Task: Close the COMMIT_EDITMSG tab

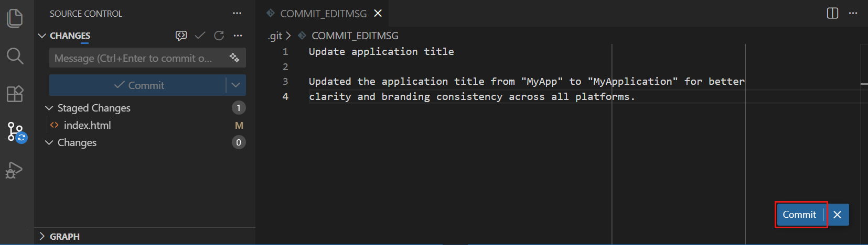Action: (378, 14)
